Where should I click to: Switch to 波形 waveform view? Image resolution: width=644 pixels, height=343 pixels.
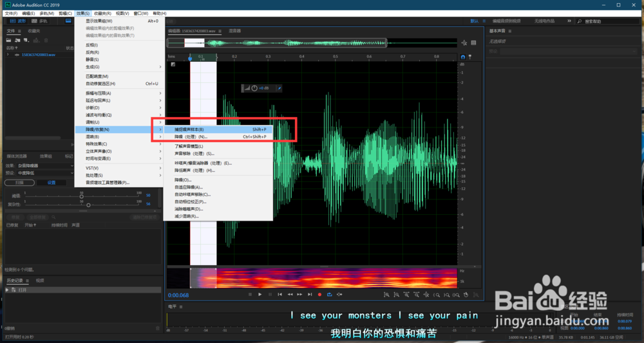pyautogui.click(x=17, y=21)
